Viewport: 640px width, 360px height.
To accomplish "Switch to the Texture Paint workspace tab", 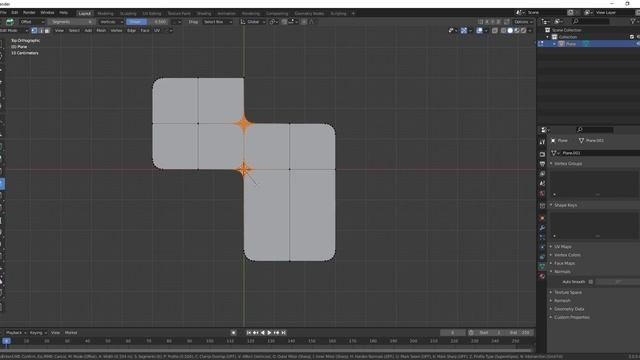I will (x=179, y=13).
